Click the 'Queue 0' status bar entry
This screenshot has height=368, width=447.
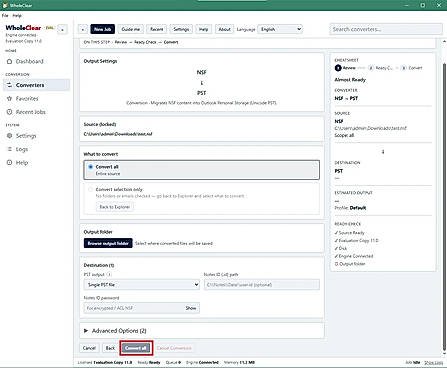(x=173, y=362)
